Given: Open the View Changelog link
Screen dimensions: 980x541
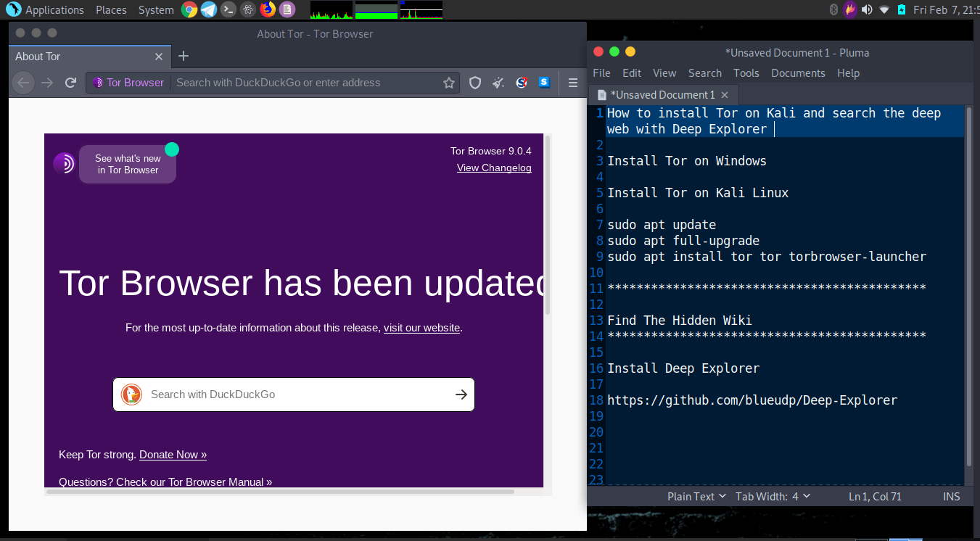Looking at the screenshot, I should 494,168.
